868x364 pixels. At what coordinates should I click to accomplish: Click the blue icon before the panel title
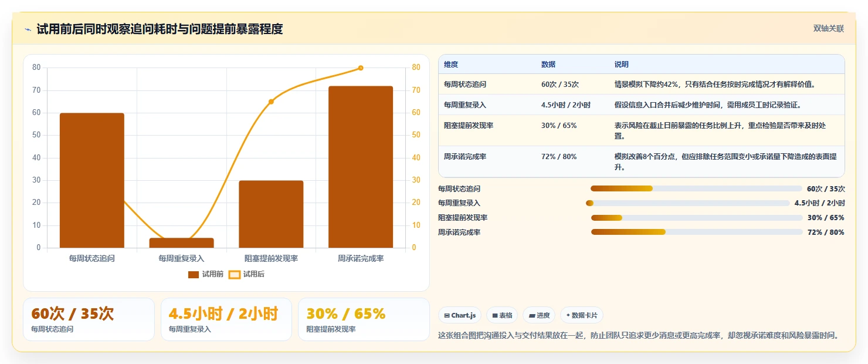[x=28, y=29]
